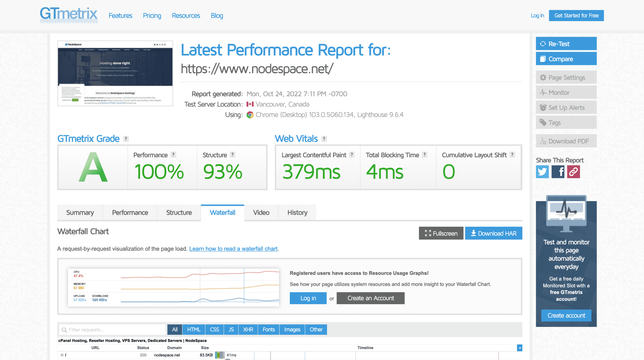Viewport: 644px width, 360px height.
Task: Click the Status column header
Action: pos(143,348)
